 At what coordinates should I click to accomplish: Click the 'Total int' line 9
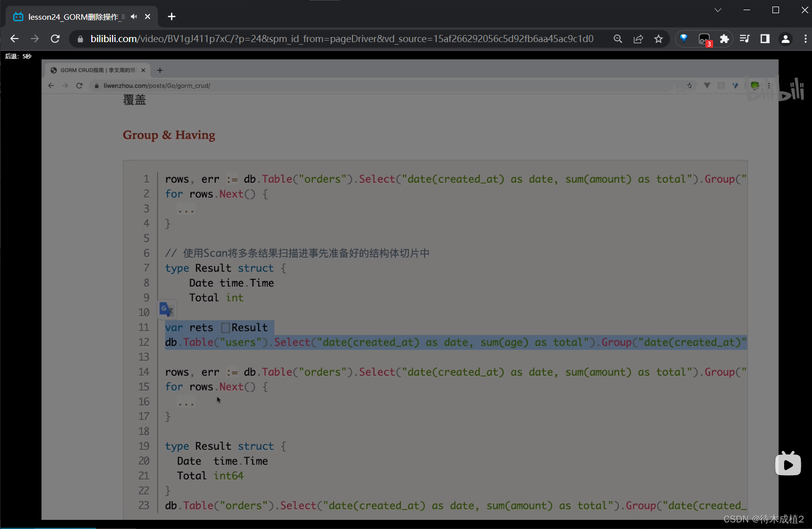[216, 298]
